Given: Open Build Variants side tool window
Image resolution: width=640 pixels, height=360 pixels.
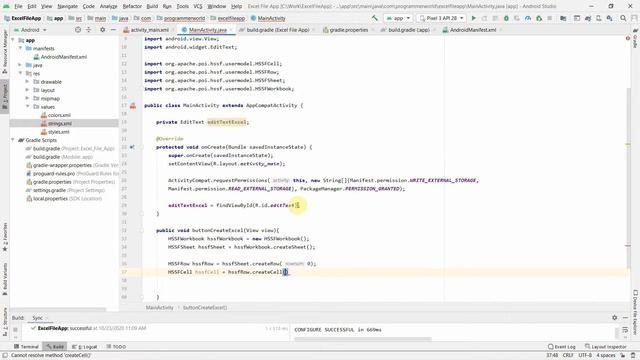Looking at the screenshot, I should pyautogui.click(x=5, y=278).
